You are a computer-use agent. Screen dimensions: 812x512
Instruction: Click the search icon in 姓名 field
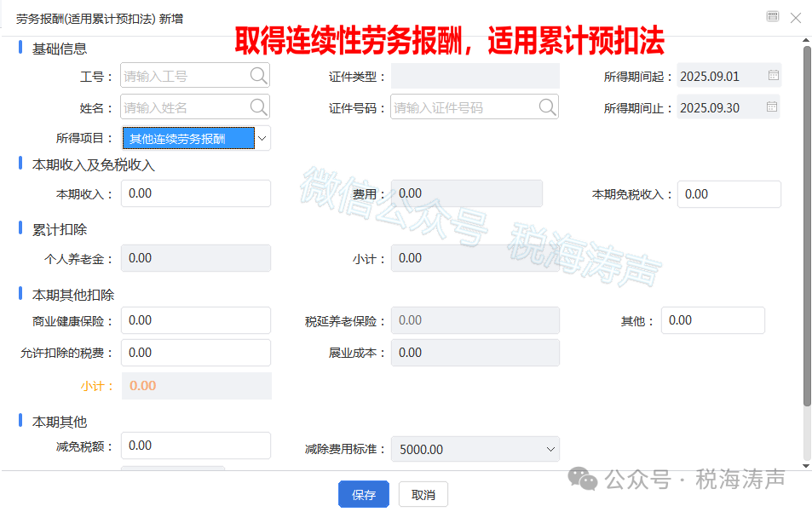click(x=259, y=107)
